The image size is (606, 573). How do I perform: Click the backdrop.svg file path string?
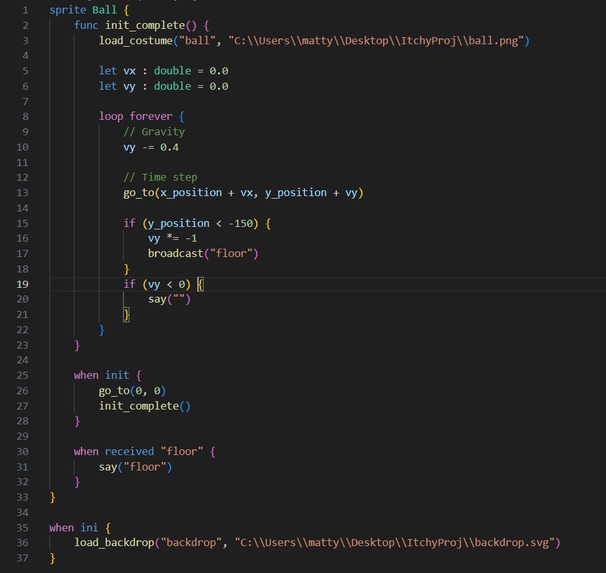click(395, 542)
